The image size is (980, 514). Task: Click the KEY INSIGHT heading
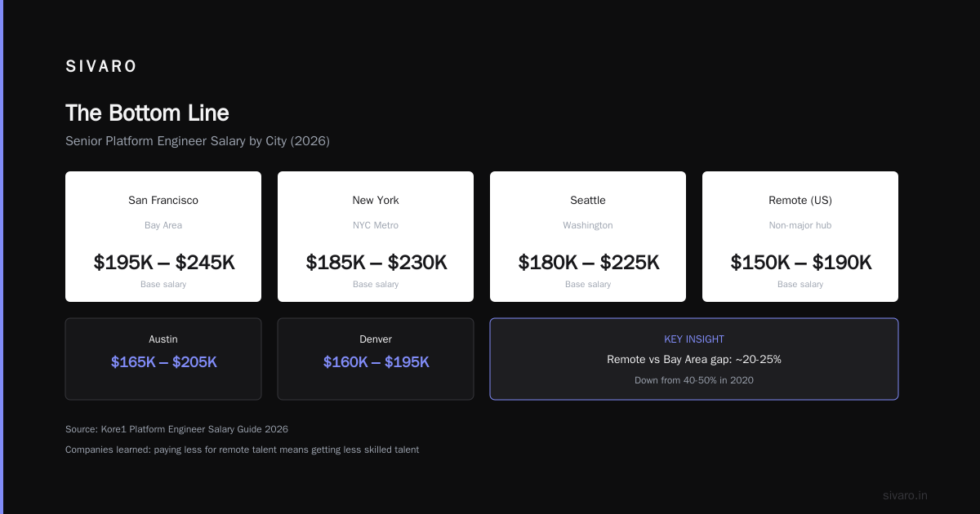pos(694,339)
